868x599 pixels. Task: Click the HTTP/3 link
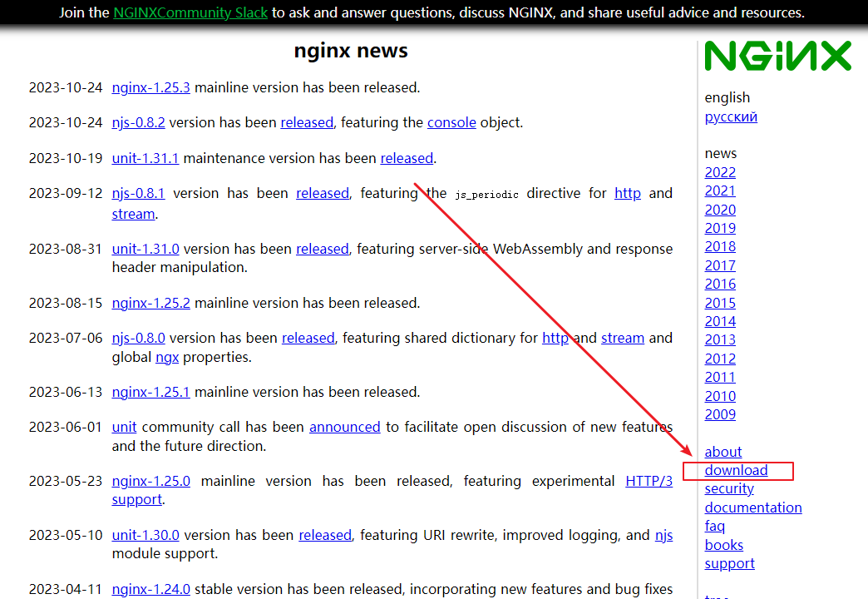coord(649,481)
